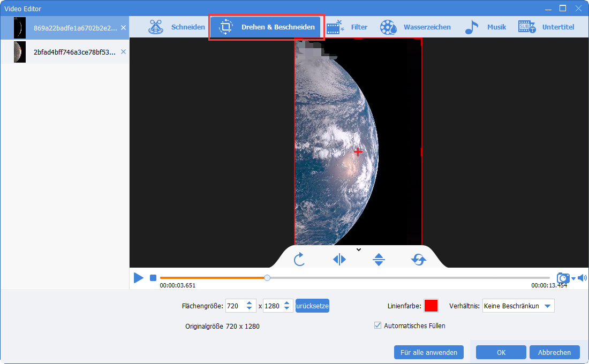Click the Abbrechen button

tap(554, 352)
